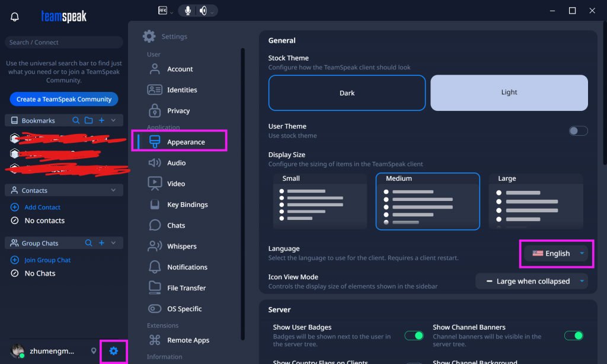Toggle the AFK status icon

[162, 11]
